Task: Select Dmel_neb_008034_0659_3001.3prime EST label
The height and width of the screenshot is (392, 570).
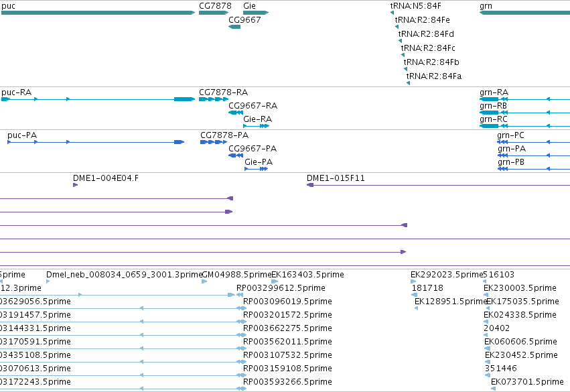Action: (124, 275)
